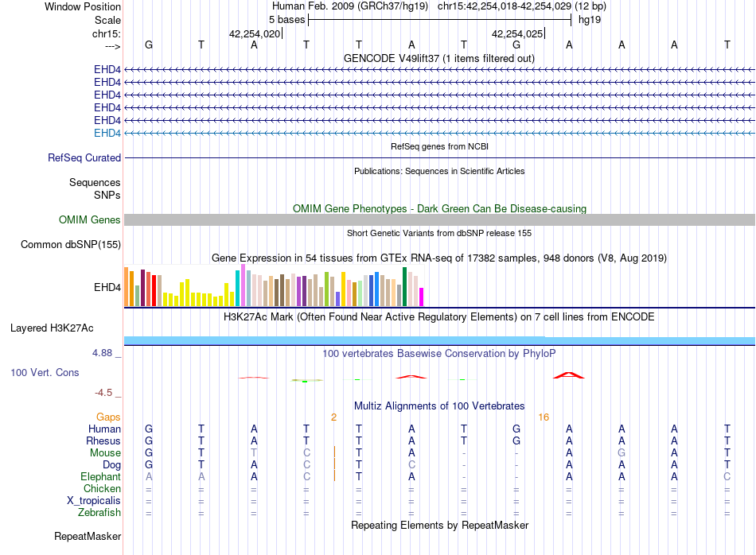Screen dimensions: 756x555
Task: Select the Zebrafish alignment row label
Action: 99,513
